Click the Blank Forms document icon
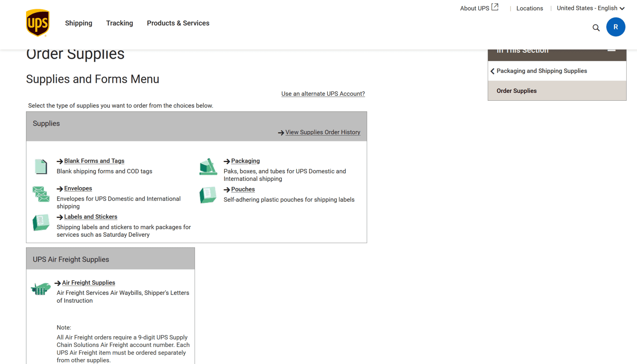This screenshot has height=364, width=637. 41,167
